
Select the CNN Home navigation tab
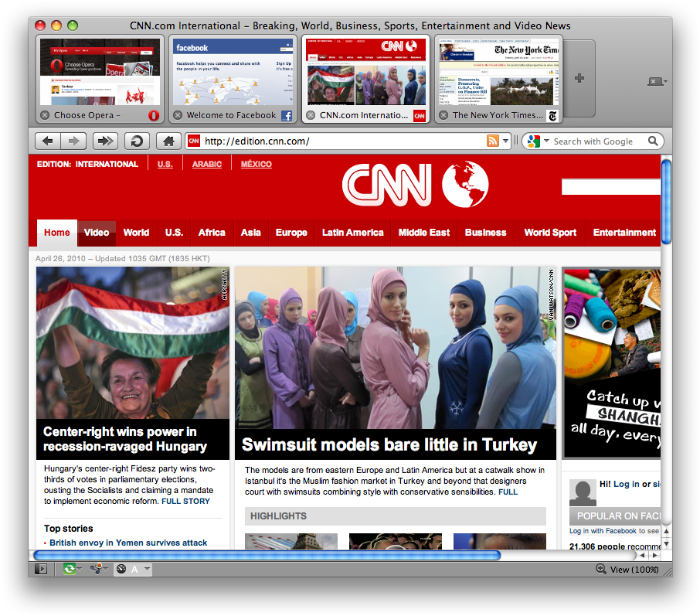click(57, 233)
